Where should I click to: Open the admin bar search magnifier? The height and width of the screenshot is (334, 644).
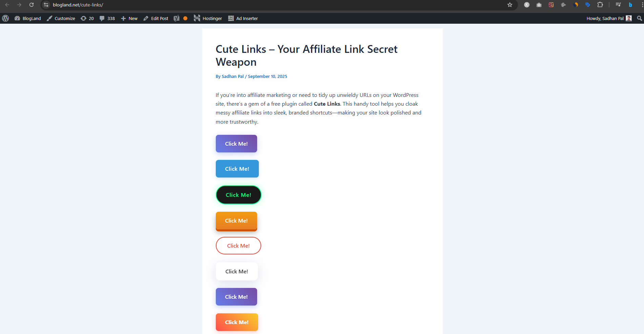point(640,18)
